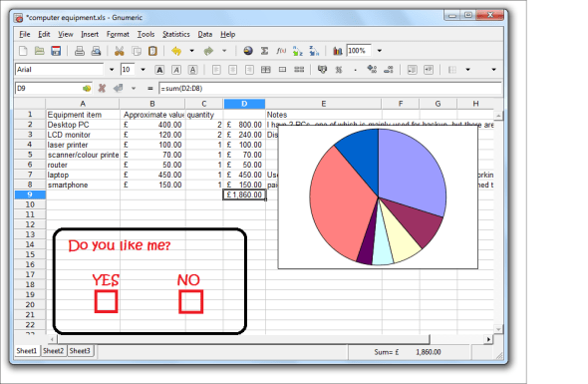Open the cell borders dropdown arrow

point(467,70)
